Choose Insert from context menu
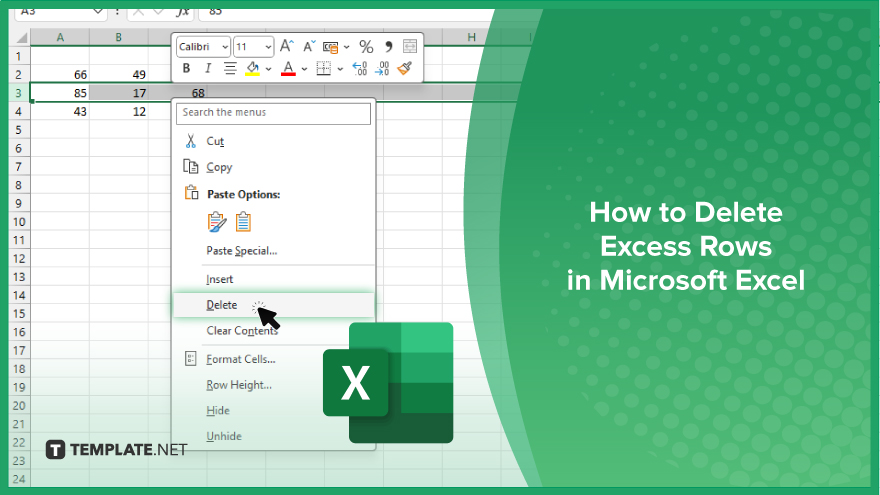 click(x=273, y=279)
